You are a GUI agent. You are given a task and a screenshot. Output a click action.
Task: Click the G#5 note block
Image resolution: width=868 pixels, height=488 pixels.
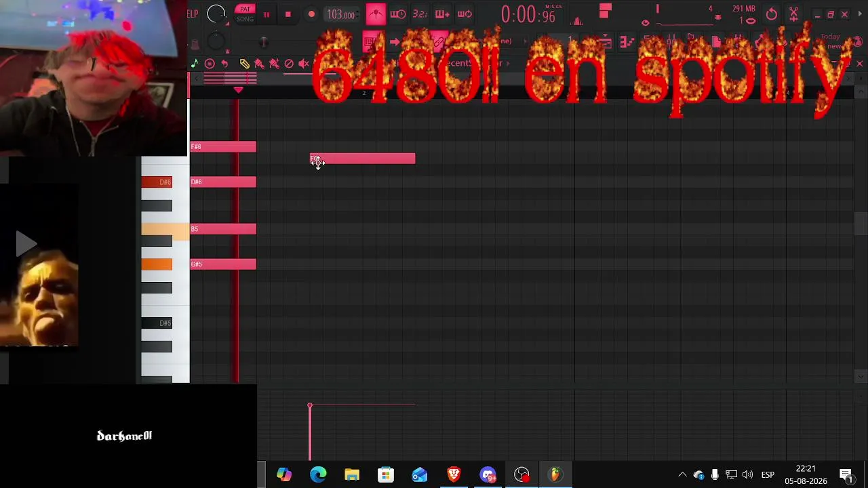tap(223, 264)
